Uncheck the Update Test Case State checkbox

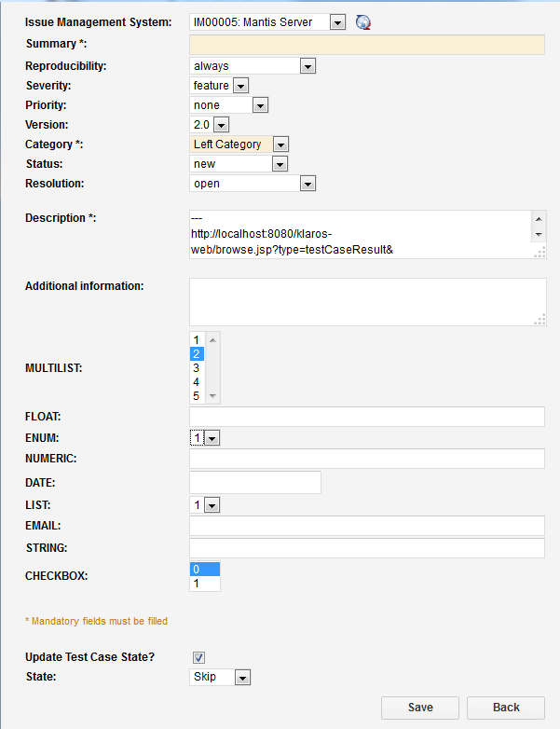point(198,657)
